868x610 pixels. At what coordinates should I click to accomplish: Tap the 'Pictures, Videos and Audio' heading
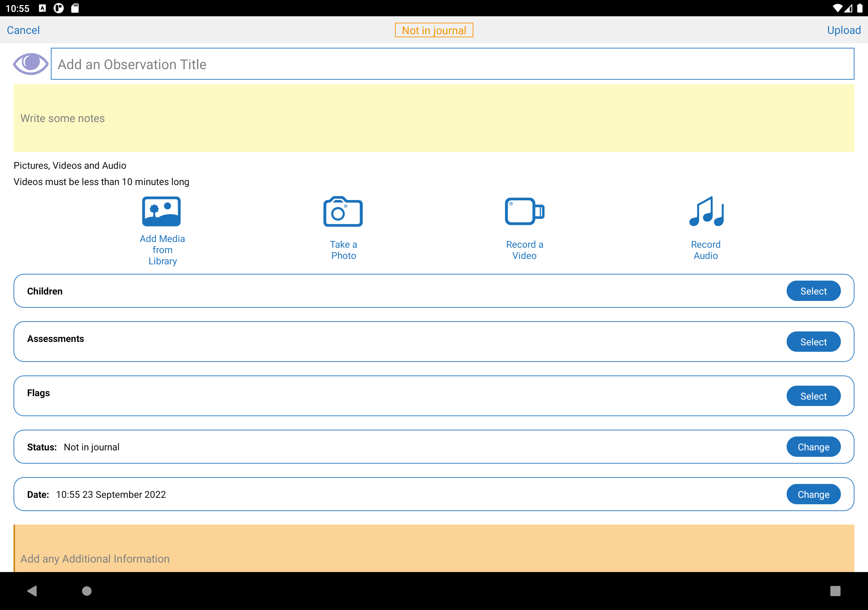tap(70, 165)
